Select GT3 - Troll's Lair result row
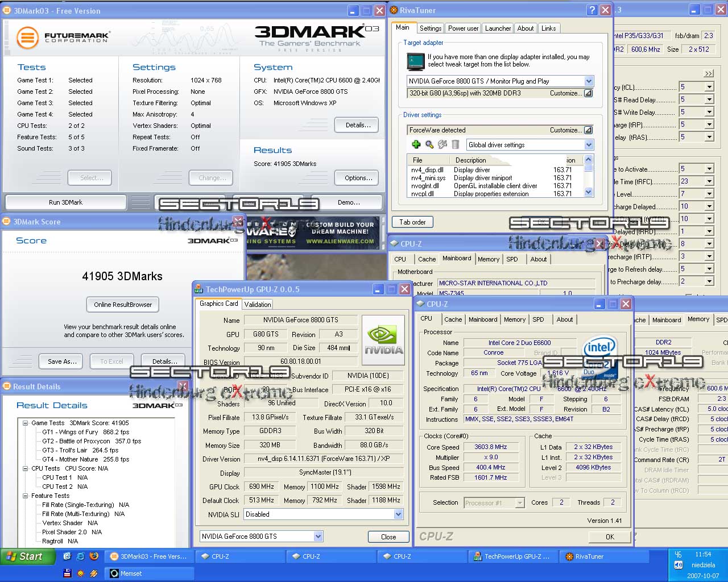This screenshot has height=582, width=728. [81, 450]
